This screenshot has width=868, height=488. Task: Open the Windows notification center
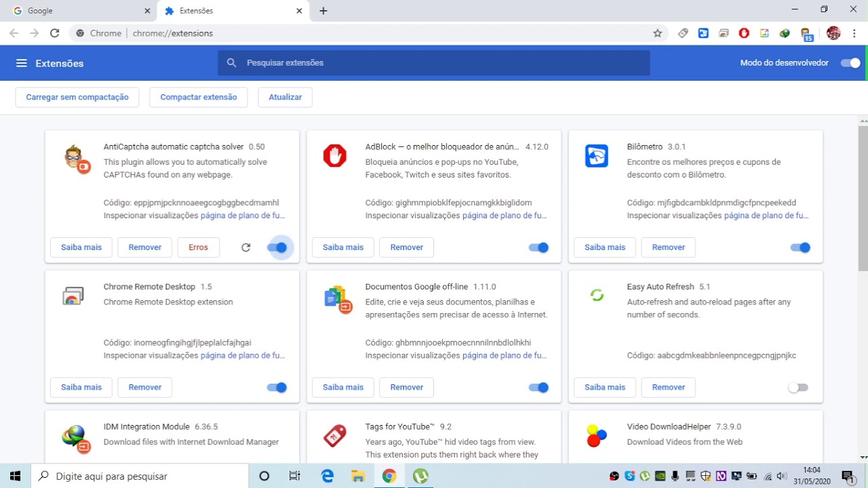click(848, 476)
